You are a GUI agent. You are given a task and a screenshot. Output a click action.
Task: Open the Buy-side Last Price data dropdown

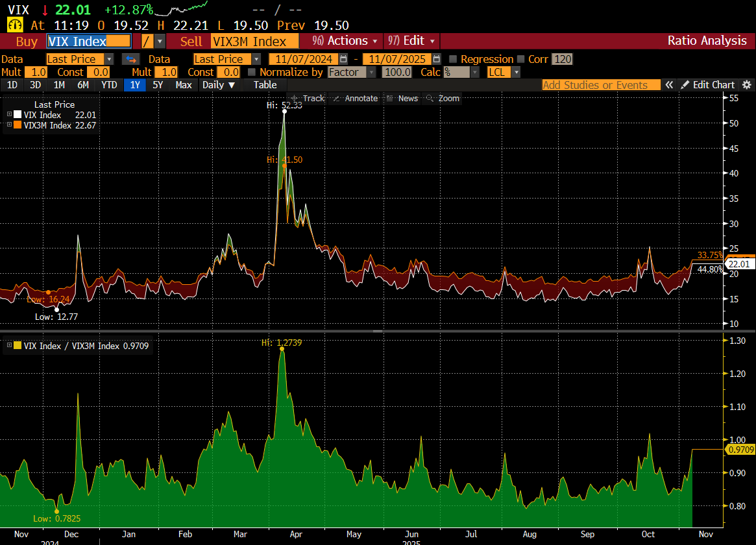(x=110, y=59)
